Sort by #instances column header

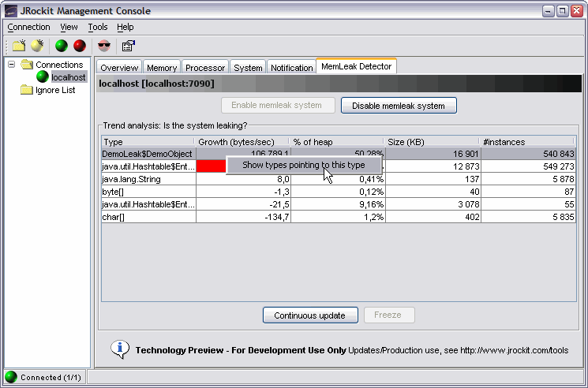pos(528,142)
